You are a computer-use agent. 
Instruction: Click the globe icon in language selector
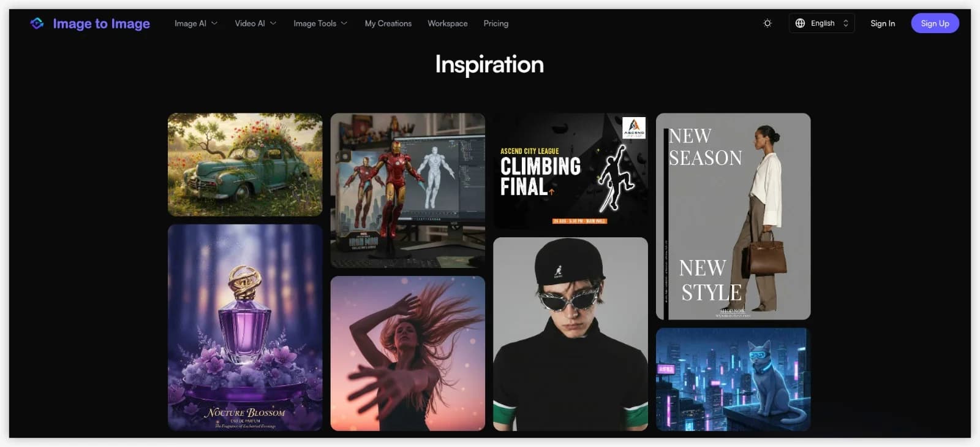pyautogui.click(x=800, y=23)
